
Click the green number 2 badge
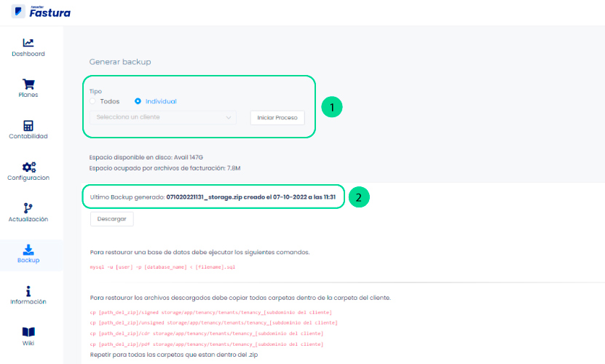360,197
